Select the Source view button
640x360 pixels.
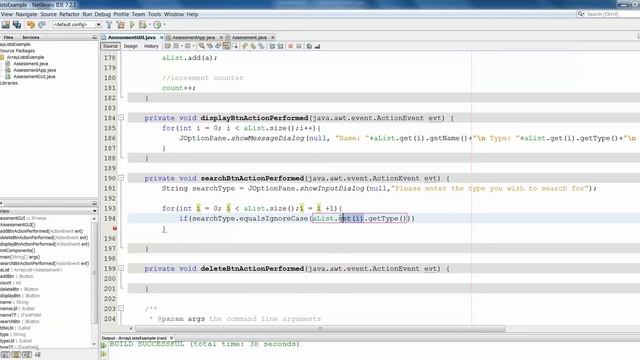[x=110, y=46]
